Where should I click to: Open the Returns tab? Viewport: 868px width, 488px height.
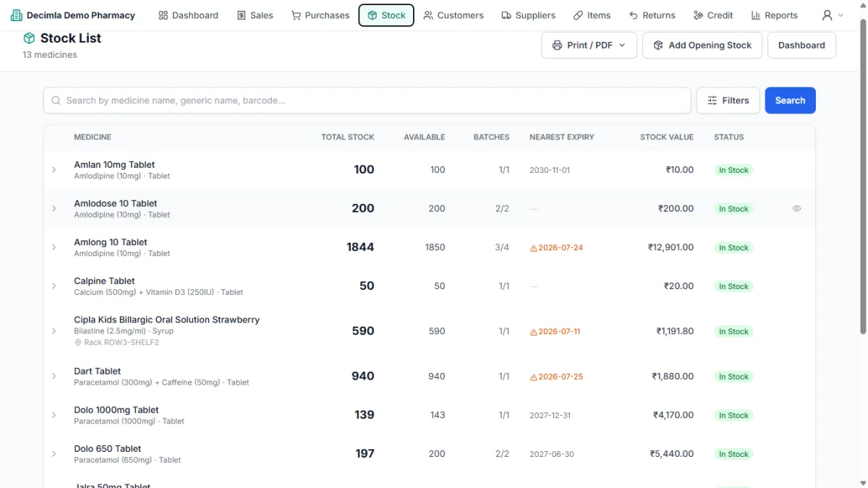point(652,15)
